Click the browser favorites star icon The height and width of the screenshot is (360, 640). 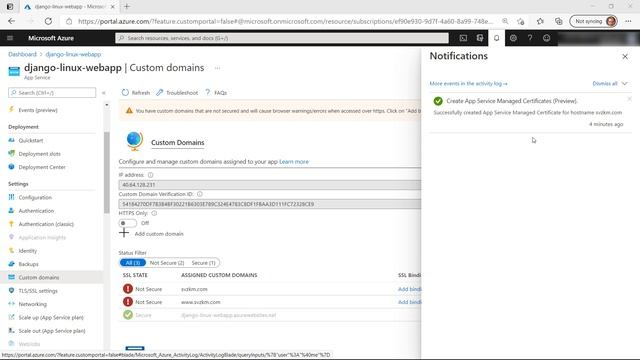[540, 21]
